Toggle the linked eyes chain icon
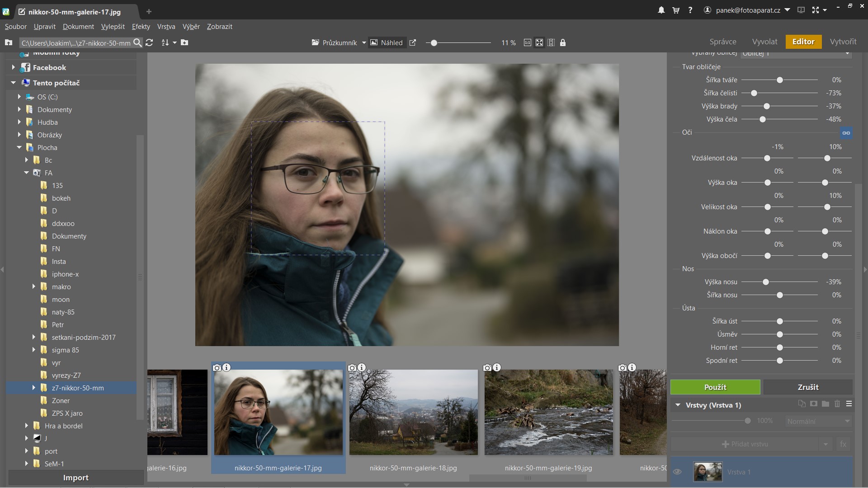 [x=846, y=133]
